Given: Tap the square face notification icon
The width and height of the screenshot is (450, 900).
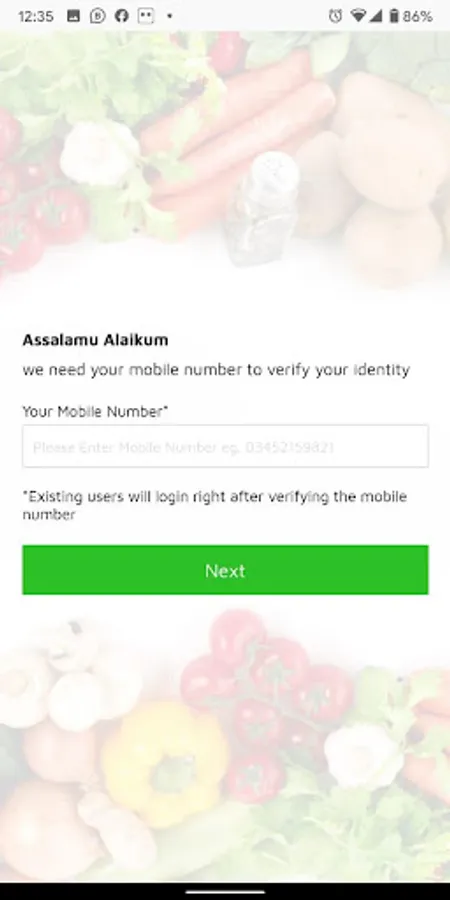Looking at the screenshot, I should (x=146, y=15).
